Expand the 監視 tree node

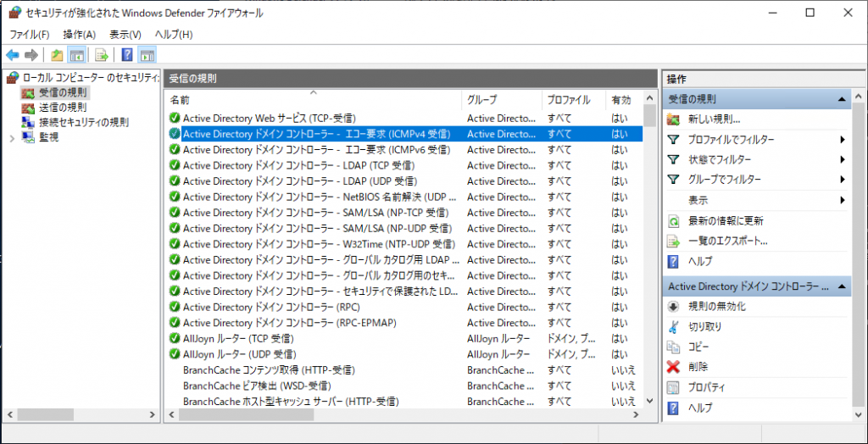click(x=12, y=138)
